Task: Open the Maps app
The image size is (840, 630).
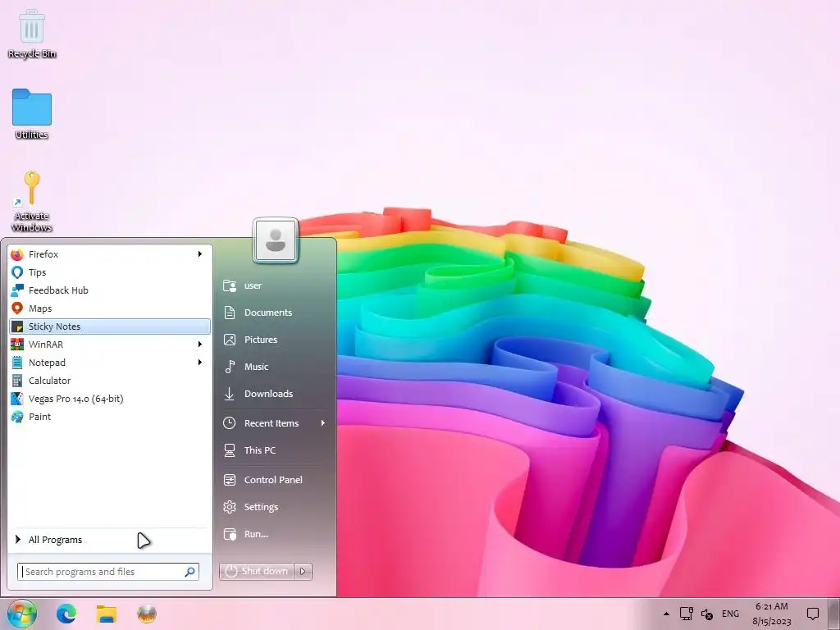Action: pyautogui.click(x=110, y=308)
